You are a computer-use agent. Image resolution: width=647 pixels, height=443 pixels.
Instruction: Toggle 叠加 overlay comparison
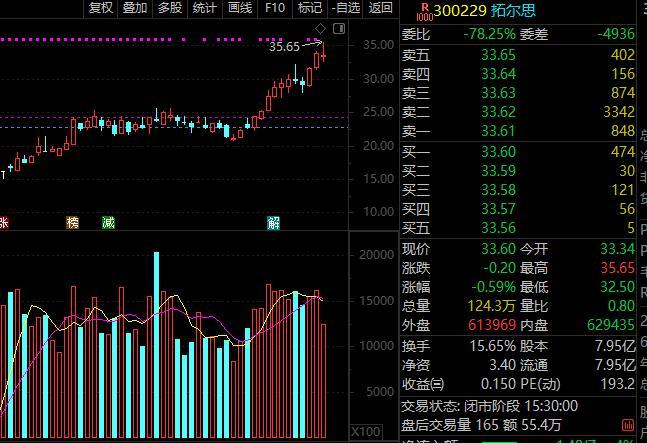click(134, 8)
